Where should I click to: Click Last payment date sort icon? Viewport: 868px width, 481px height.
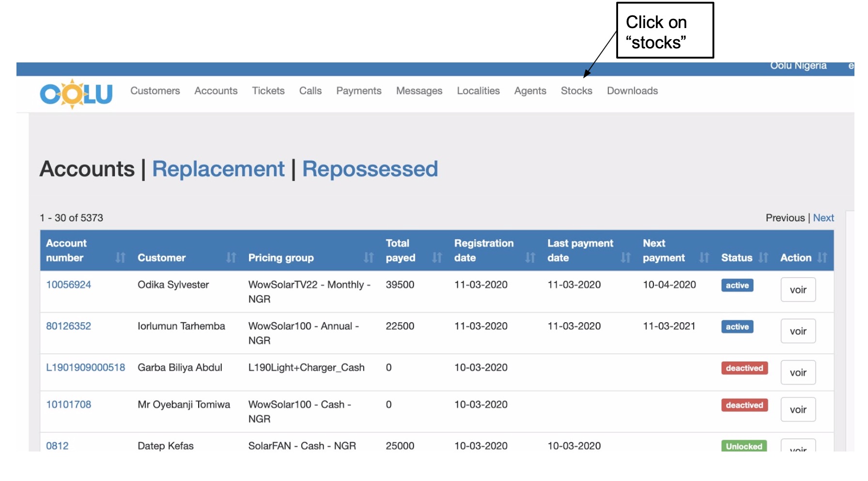click(x=626, y=258)
